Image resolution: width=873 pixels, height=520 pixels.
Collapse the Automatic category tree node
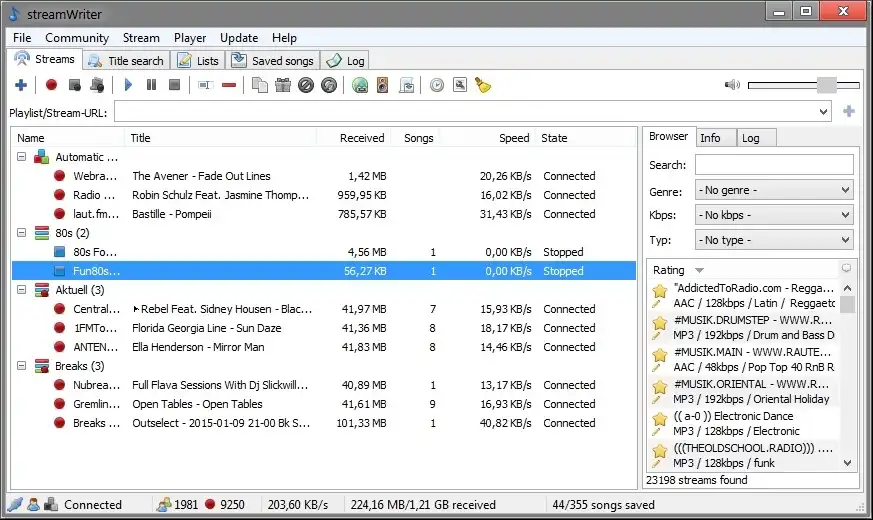pos(22,157)
